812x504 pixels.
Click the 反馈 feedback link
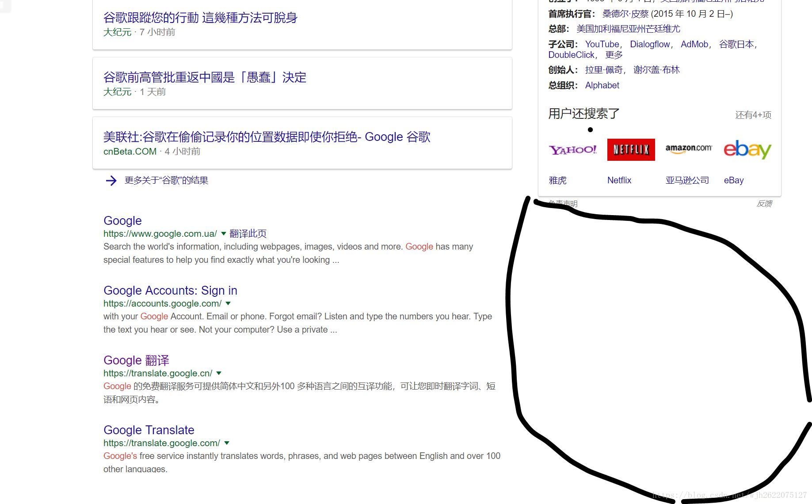click(764, 204)
